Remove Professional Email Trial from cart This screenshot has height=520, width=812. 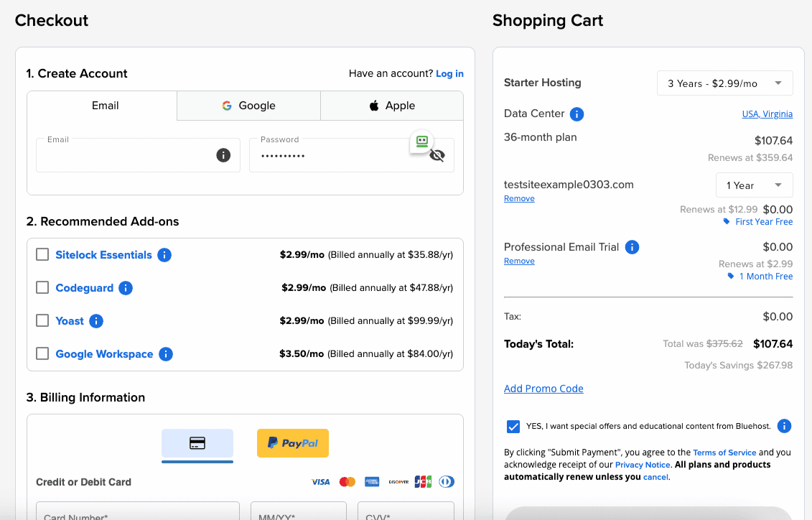pos(519,261)
